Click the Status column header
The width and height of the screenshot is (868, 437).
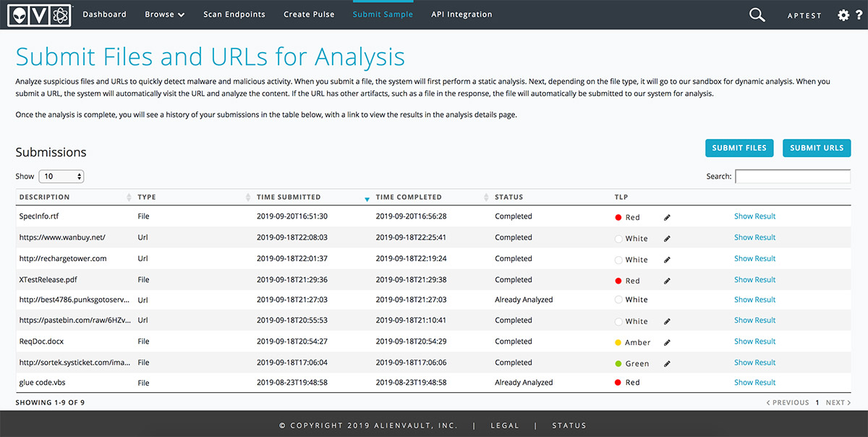point(509,197)
